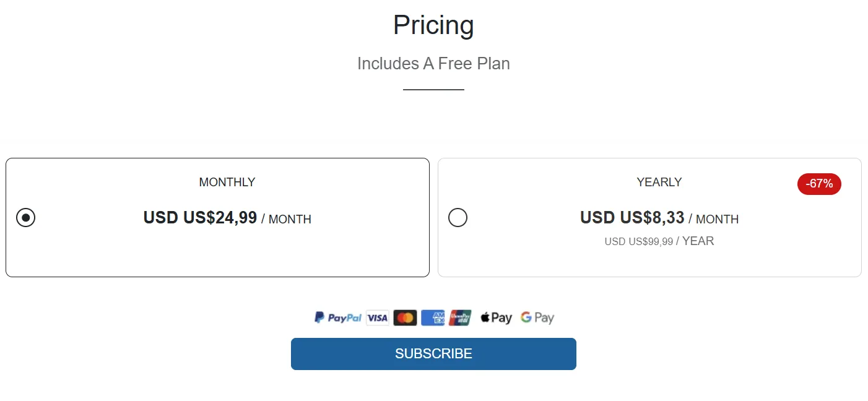The height and width of the screenshot is (401, 868).
Task: Click the MONTHLY plan label
Action: coord(227,183)
